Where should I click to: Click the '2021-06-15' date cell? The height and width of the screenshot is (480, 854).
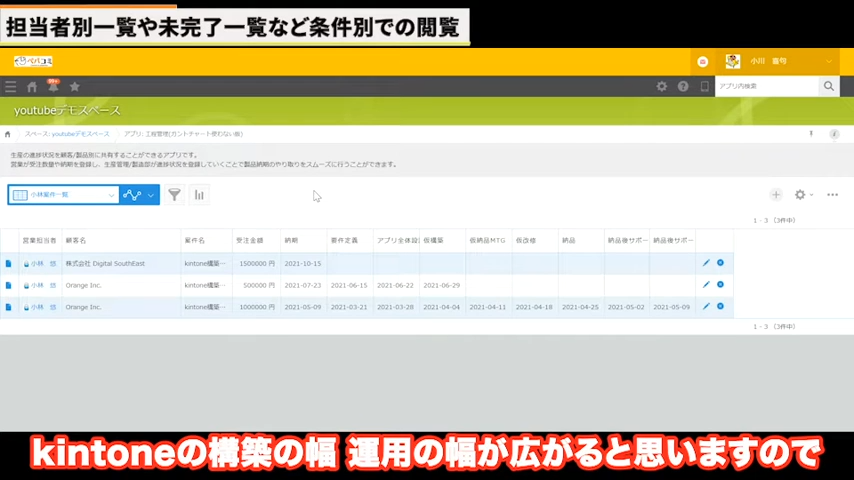point(349,285)
